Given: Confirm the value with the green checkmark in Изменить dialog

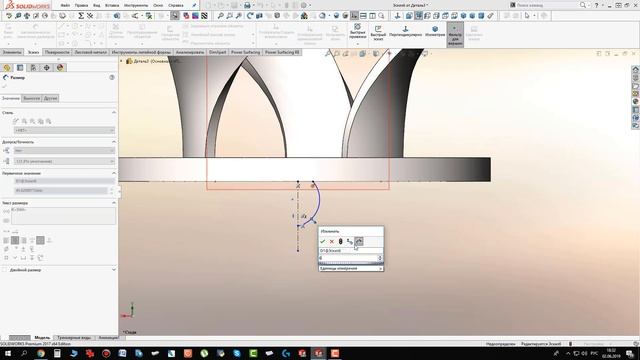Looking at the screenshot, I should pos(322,242).
